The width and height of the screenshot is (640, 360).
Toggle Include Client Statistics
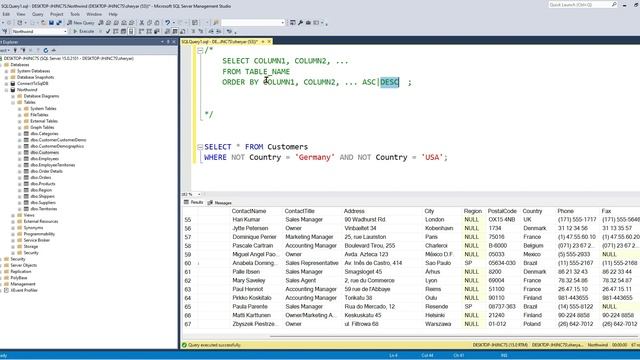157,31
